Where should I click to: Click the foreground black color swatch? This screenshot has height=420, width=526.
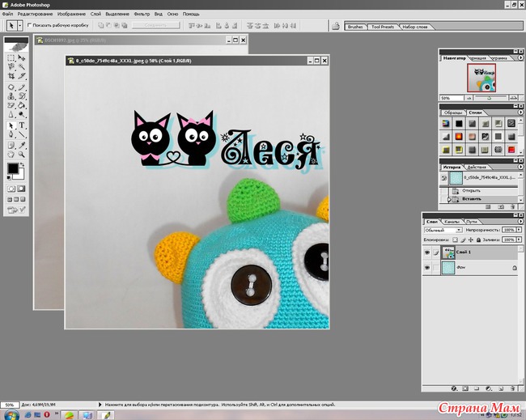pos(12,168)
